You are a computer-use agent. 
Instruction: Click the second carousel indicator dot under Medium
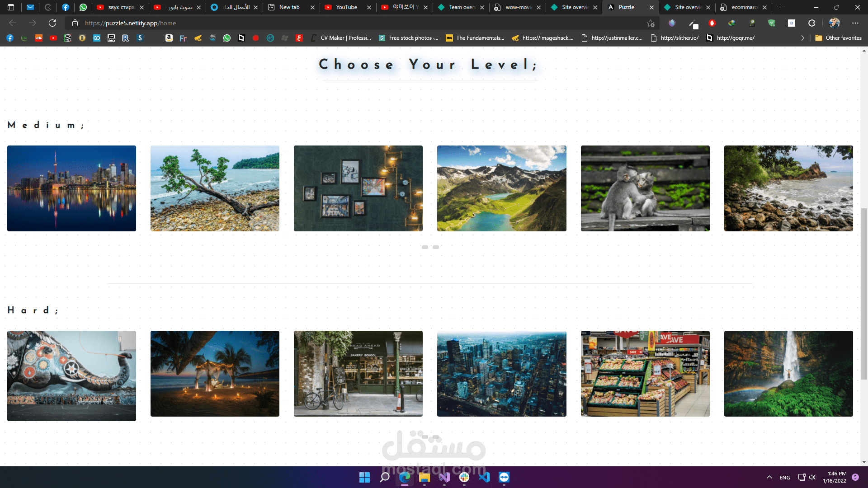[x=436, y=247]
